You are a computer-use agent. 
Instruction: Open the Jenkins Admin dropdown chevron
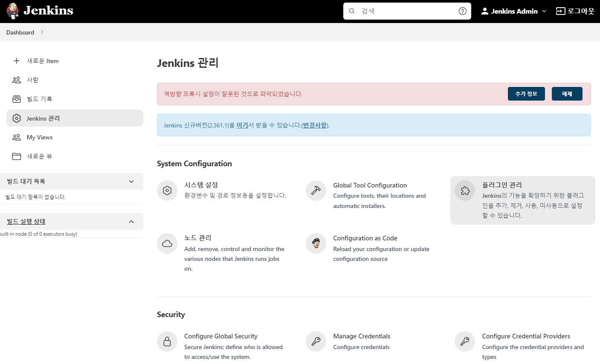coord(544,12)
